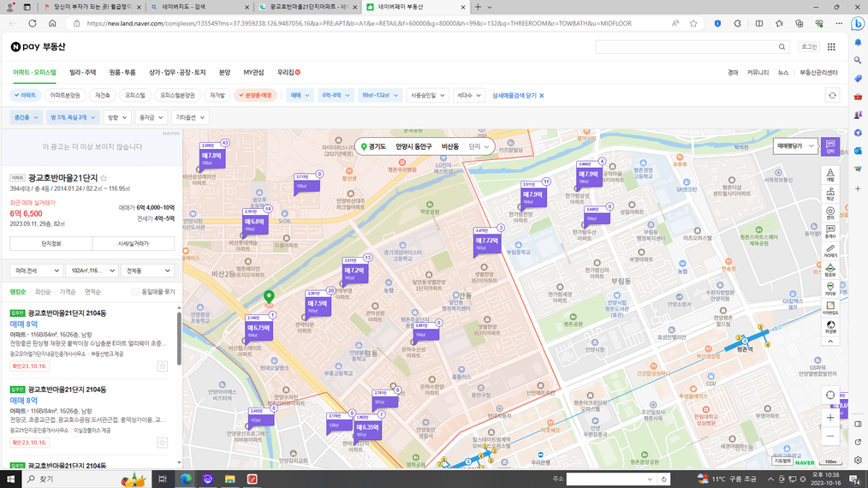Viewport: 868px width, 488px height.
Task: Select the 거리재기 distance measure tool
Action: click(x=829, y=251)
